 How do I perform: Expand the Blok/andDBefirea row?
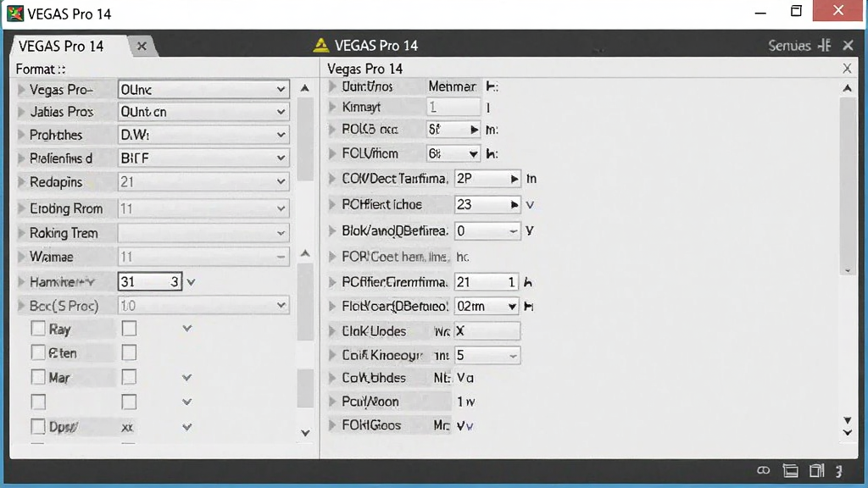point(332,230)
